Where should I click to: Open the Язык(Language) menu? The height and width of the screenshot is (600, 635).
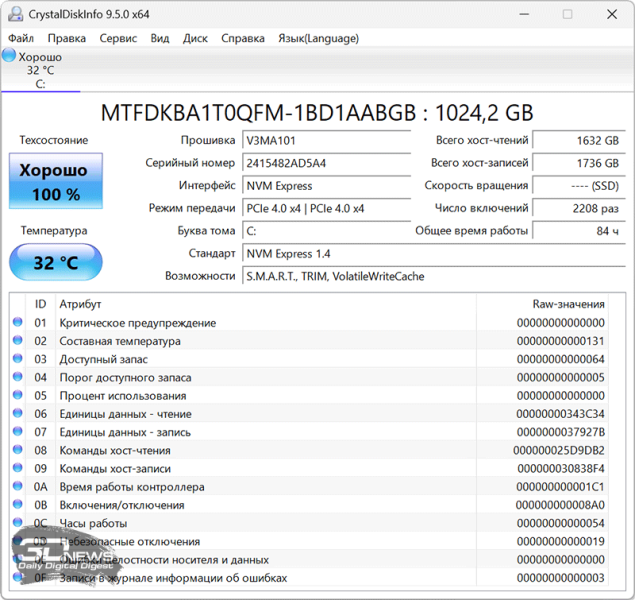click(318, 38)
